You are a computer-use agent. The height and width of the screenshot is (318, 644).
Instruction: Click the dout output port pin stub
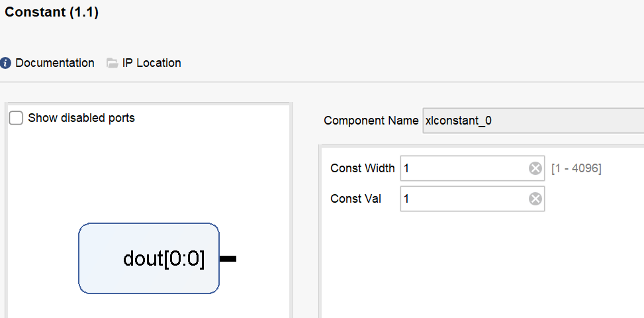228,258
